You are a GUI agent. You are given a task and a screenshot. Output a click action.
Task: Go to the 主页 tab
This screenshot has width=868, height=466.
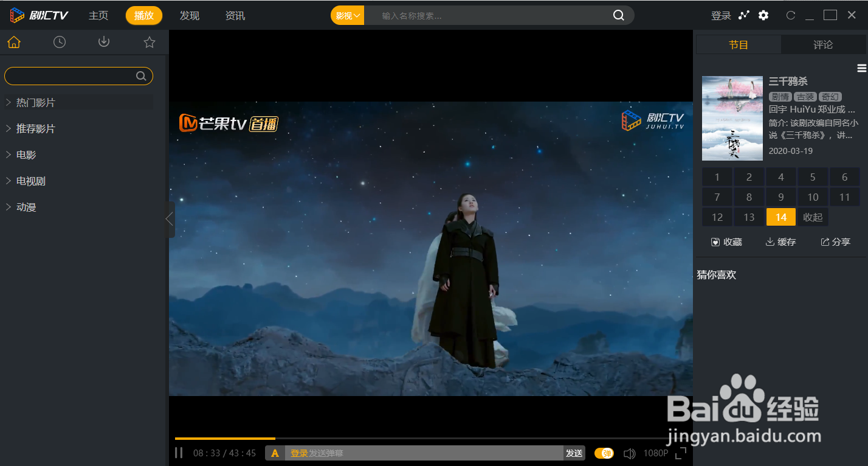click(x=98, y=15)
